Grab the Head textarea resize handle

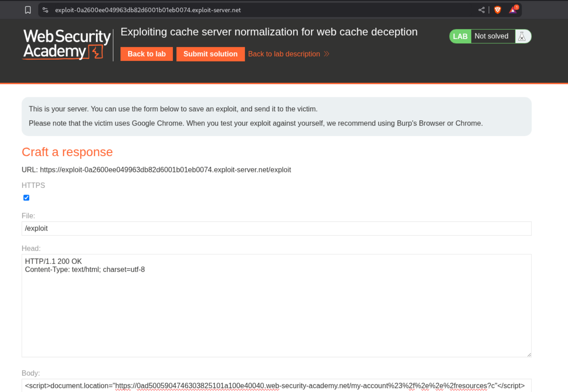tap(529, 354)
